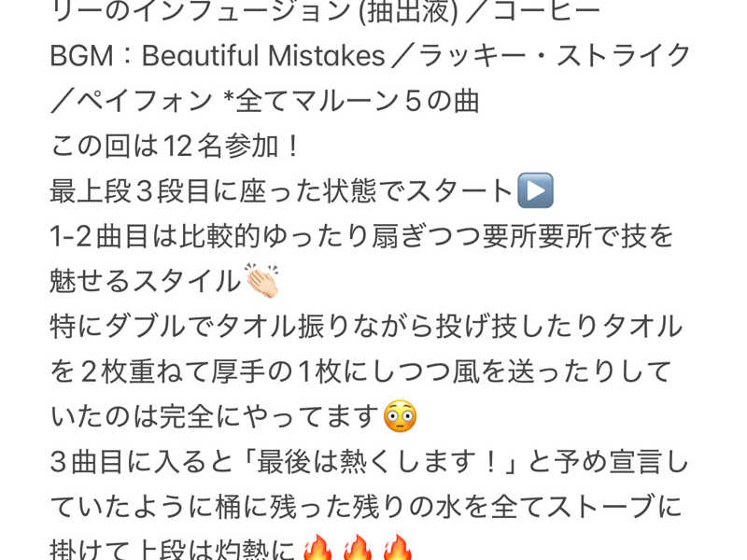Screen dimensions: 747x560
Task: Click the parenthesized text (抽出液)
Action: coord(408,11)
